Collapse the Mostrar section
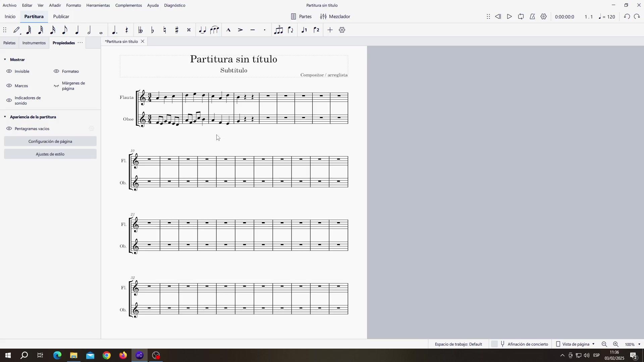The image size is (644, 362). point(5,60)
